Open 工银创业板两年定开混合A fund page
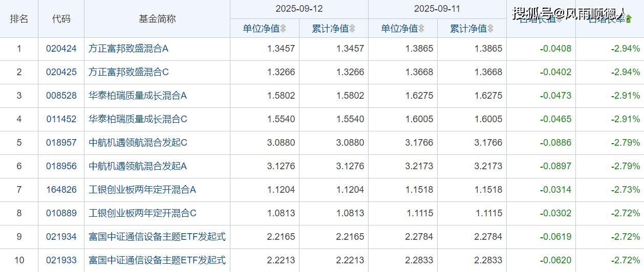Viewport: 644px width, 272px height. coord(142,190)
